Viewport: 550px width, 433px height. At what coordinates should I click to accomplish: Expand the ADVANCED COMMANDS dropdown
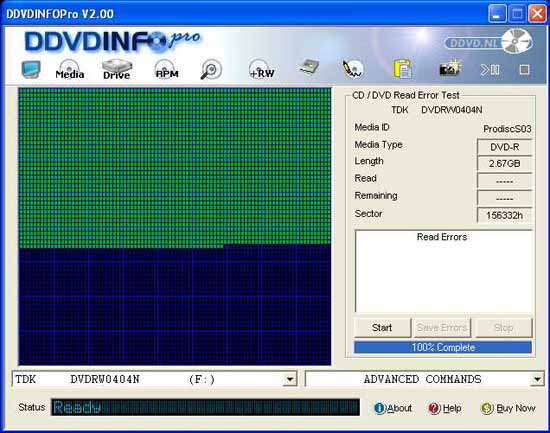coord(537,379)
